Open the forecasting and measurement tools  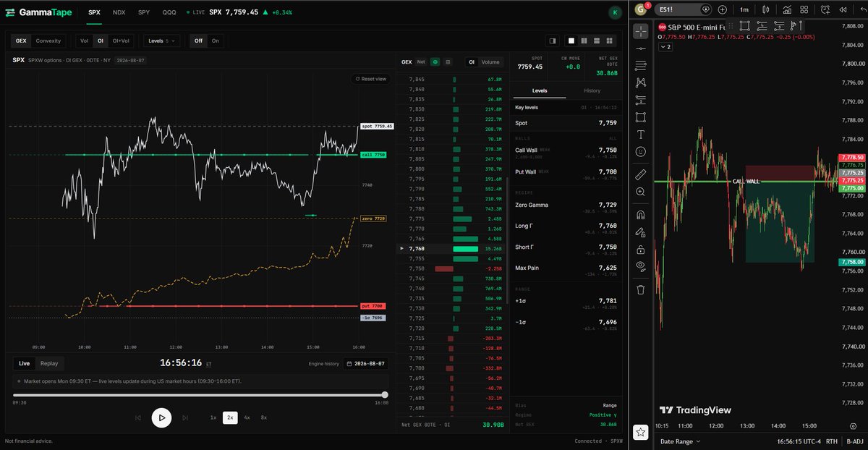[x=640, y=100]
